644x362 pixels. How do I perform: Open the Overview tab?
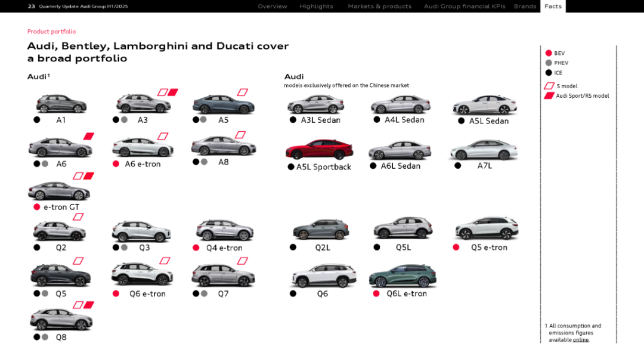point(272,7)
